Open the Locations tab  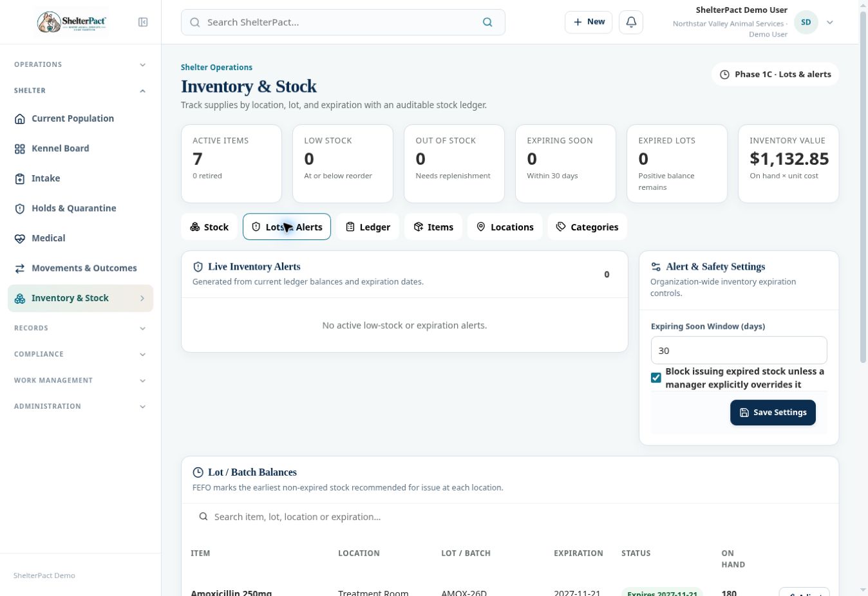click(505, 227)
